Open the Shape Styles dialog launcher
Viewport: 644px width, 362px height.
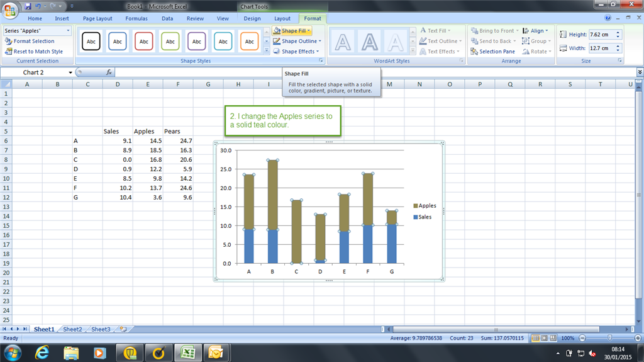pyautogui.click(x=321, y=61)
